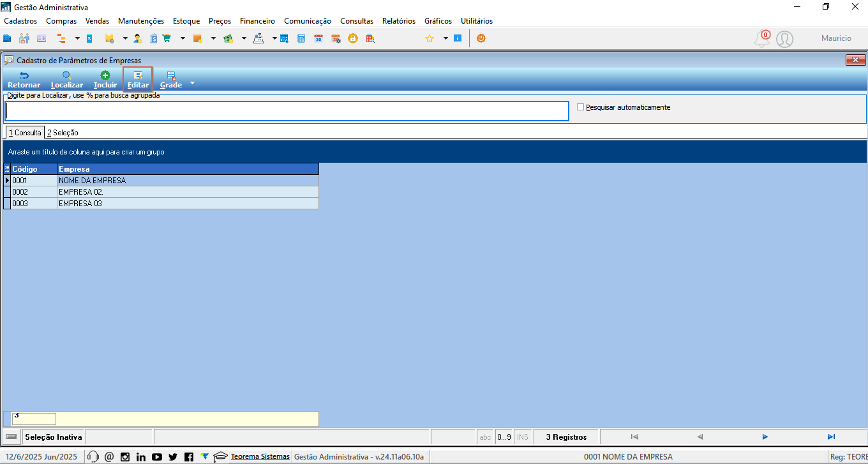The height and width of the screenshot is (464, 868).
Task: Click the search text input field
Action: [x=287, y=111]
